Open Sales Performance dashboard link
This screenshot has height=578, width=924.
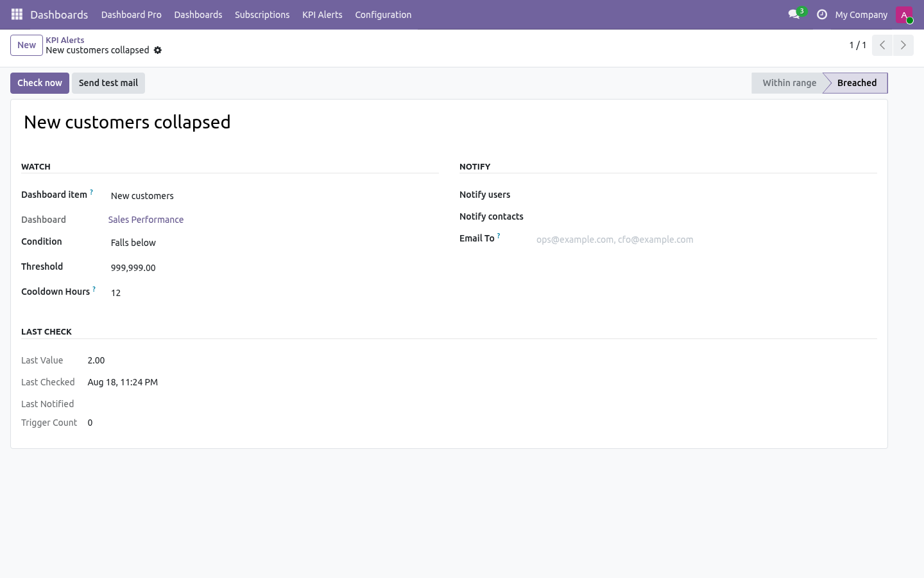coord(146,220)
